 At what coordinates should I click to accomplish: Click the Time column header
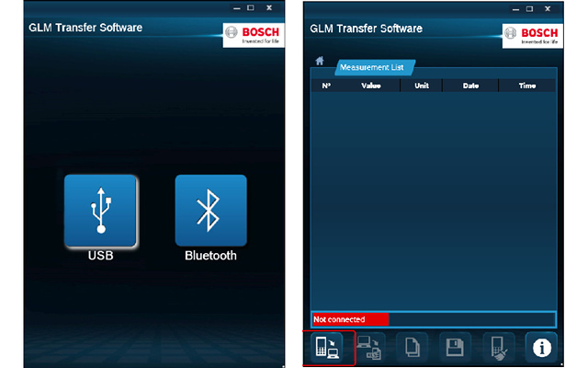point(527,86)
